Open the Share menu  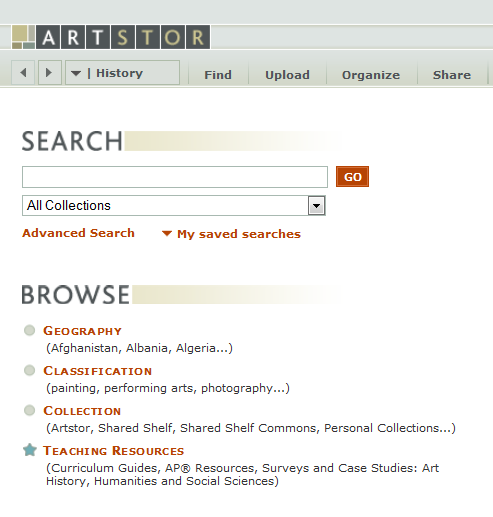pos(452,75)
